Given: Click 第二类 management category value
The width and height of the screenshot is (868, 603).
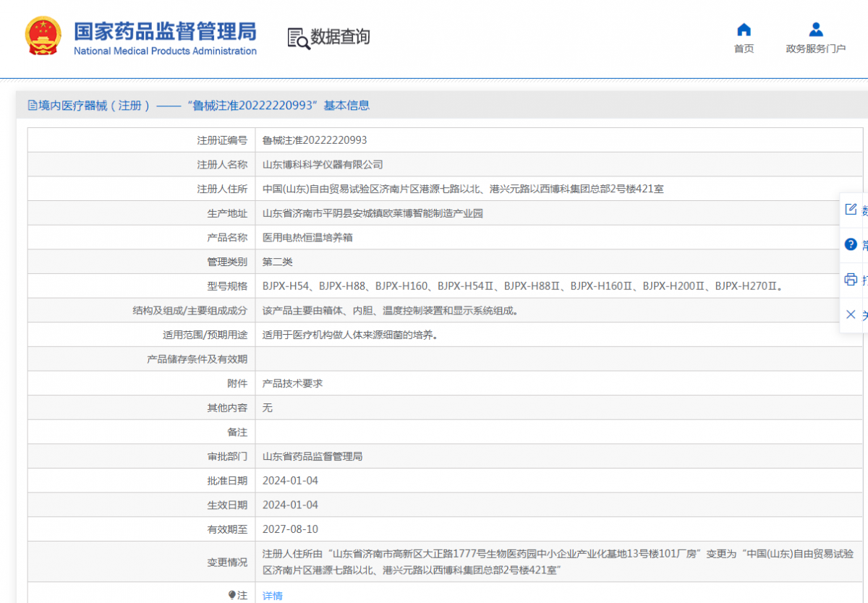Looking at the screenshot, I should [x=277, y=262].
